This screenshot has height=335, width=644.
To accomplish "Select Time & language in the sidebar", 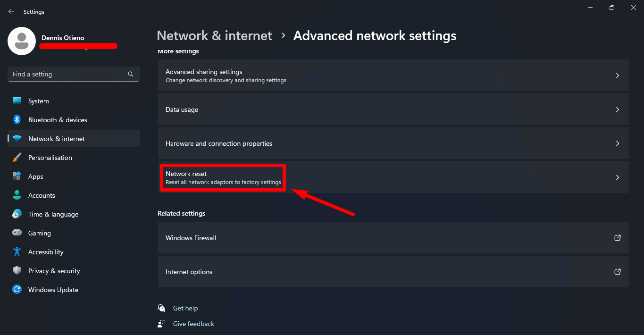I will [x=17, y=214].
